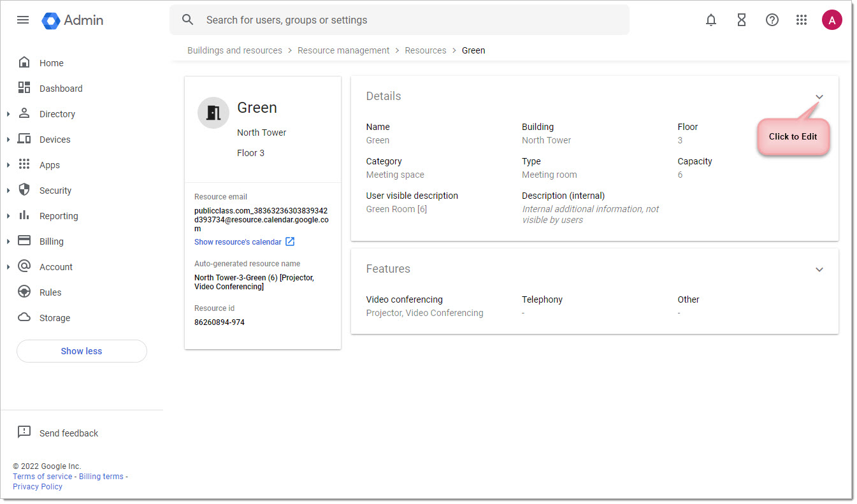Open Storage in the sidebar
The width and height of the screenshot is (857, 504).
54,318
